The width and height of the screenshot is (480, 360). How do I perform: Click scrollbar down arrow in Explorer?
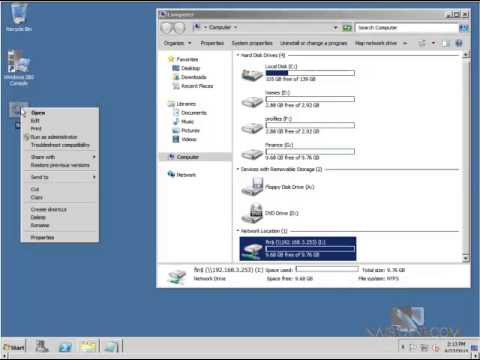[x=466, y=258]
